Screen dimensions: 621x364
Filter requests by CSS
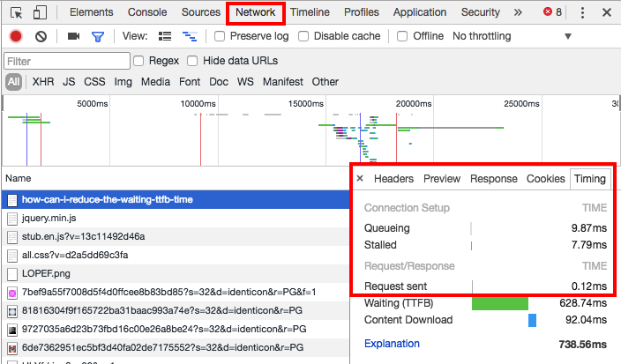(94, 82)
